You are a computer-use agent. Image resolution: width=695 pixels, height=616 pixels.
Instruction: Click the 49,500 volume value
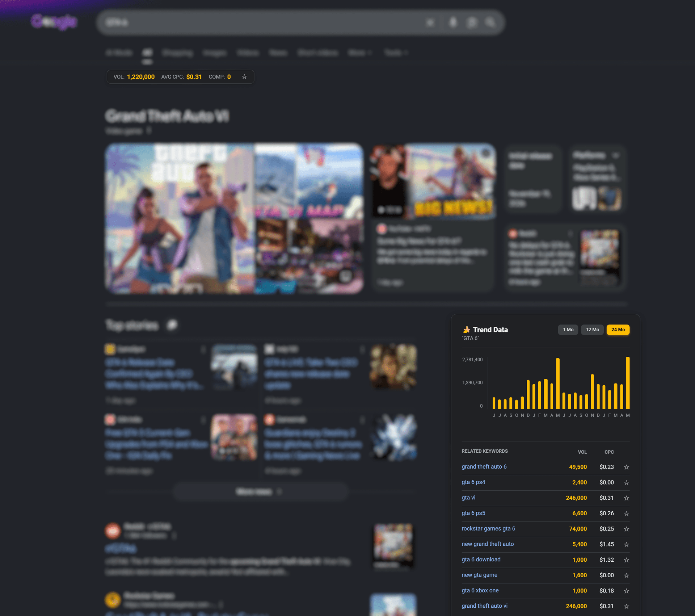[578, 467]
